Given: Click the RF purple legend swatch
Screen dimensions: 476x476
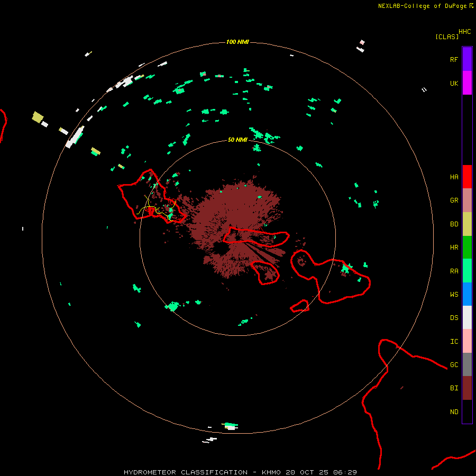Looking at the screenshot, I should click(x=467, y=59).
